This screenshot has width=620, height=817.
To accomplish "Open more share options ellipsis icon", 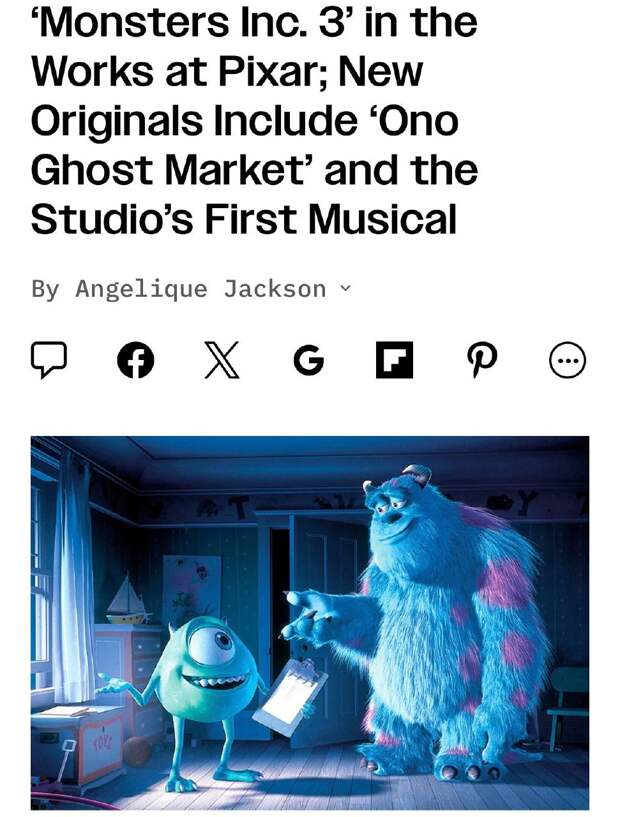I will 568,360.
